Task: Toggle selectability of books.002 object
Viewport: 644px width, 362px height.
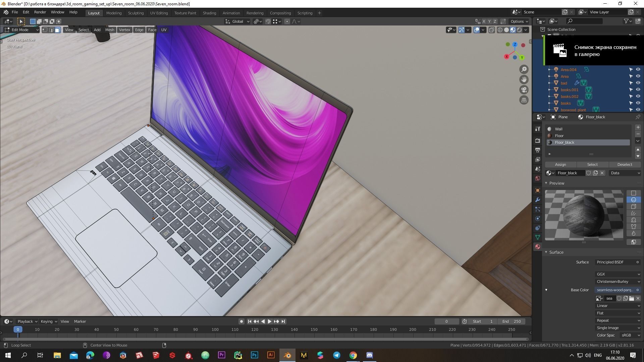Action: tap(631, 97)
